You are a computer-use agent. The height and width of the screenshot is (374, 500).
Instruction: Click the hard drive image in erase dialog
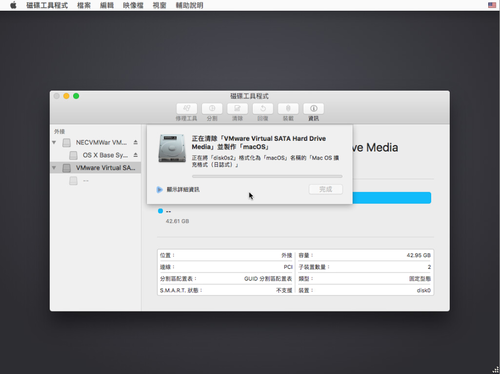click(172, 148)
